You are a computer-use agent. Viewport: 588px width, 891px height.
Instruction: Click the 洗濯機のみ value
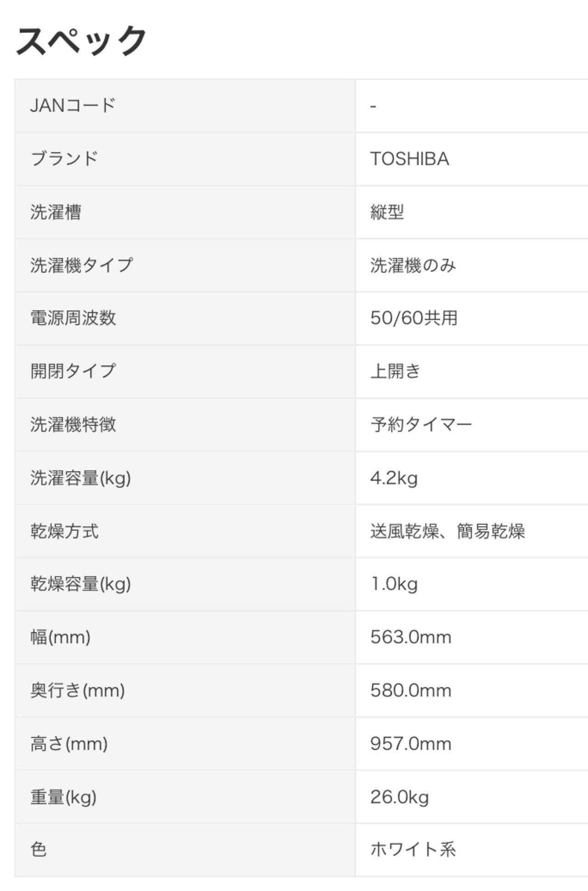pos(413,265)
